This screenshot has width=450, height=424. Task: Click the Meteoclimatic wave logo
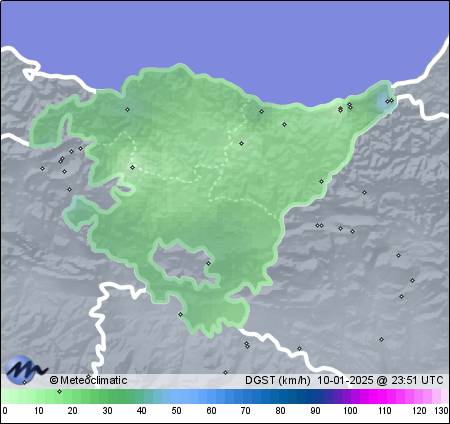[25, 369]
